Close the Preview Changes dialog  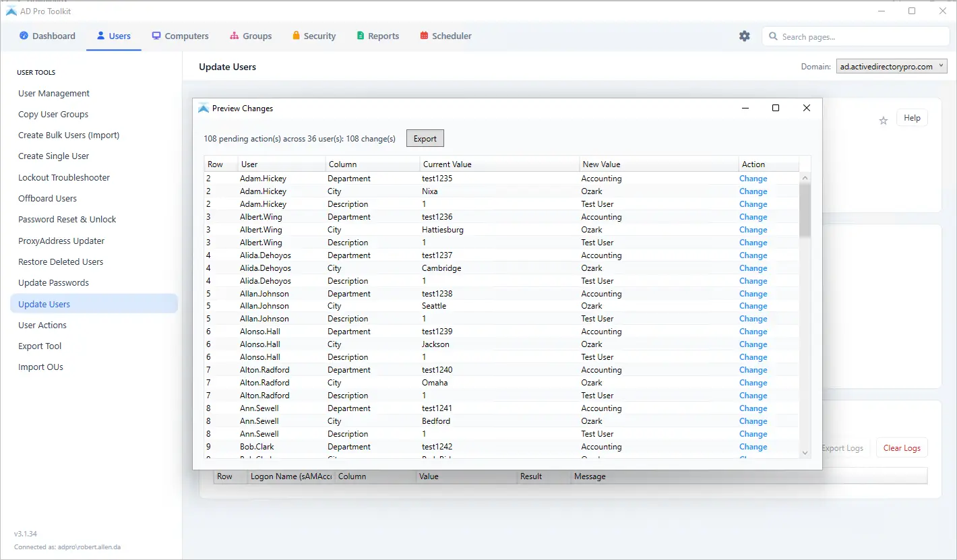[807, 108]
